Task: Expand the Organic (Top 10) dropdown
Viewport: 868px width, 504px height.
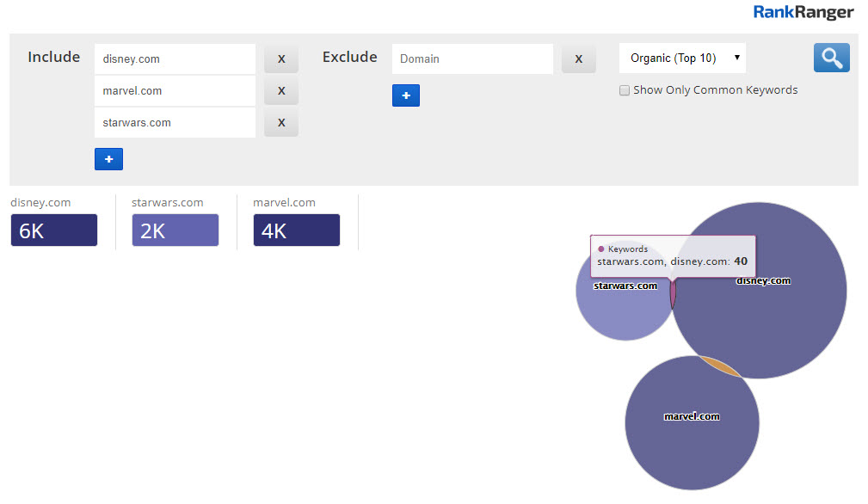Action: pos(682,58)
